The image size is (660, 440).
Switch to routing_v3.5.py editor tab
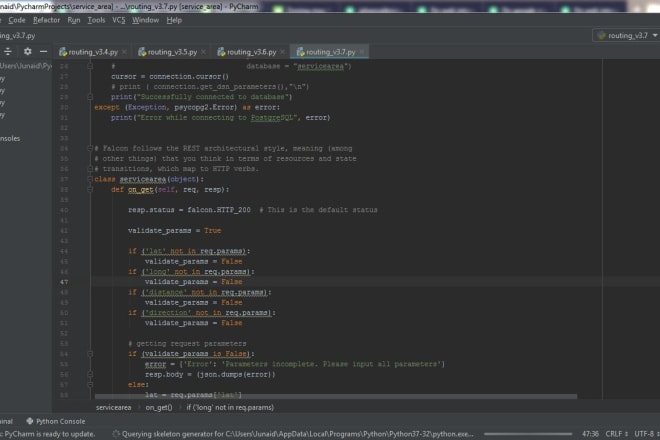coord(172,52)
